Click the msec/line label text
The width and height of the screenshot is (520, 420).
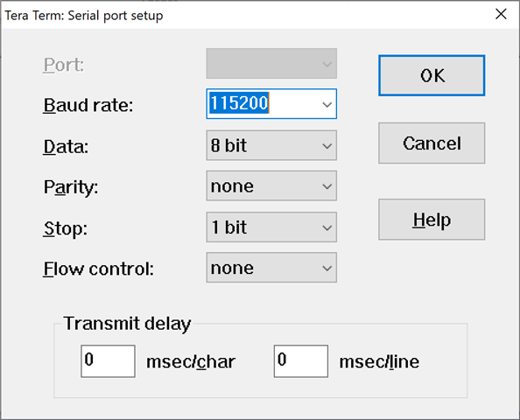coord(379,361)
